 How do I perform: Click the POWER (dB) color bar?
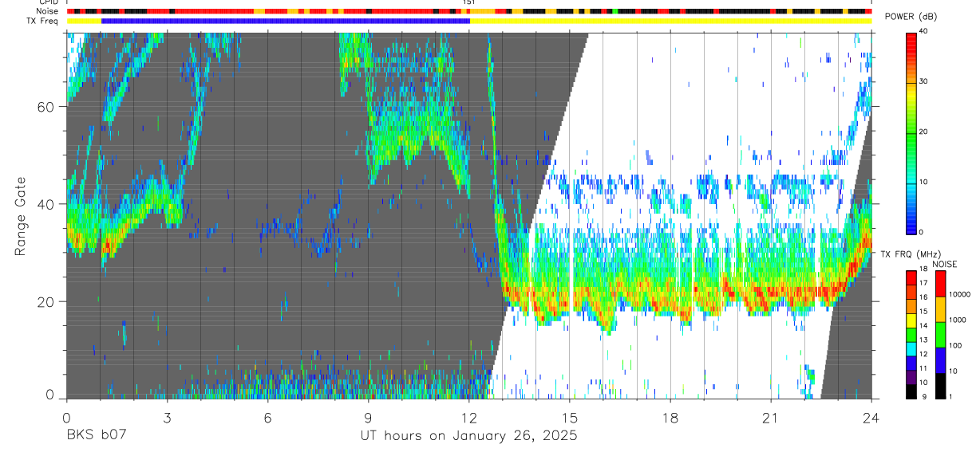click(911, 132)
